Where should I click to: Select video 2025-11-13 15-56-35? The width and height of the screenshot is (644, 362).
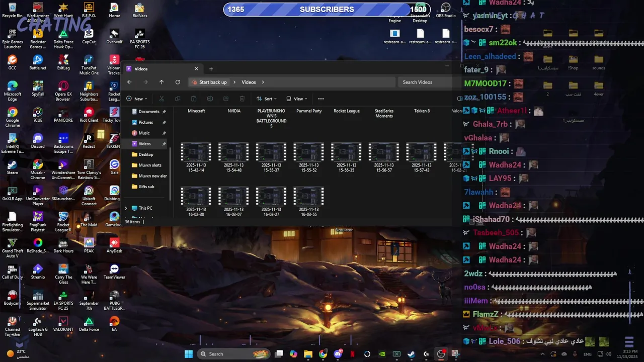346,157
